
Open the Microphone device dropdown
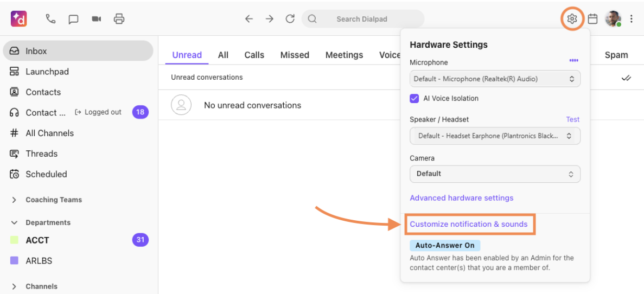pyautogui.click(x=495, y=79)
